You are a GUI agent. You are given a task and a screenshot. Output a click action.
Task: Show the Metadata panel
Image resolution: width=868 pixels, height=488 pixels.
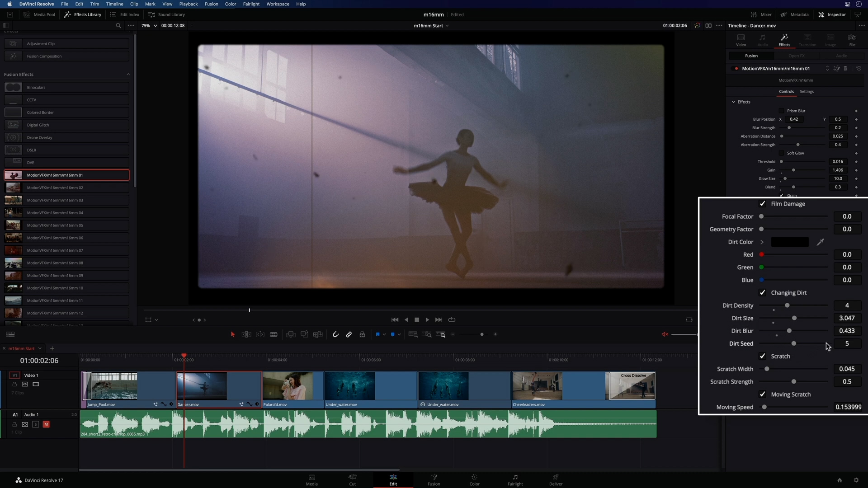(794, 14)
